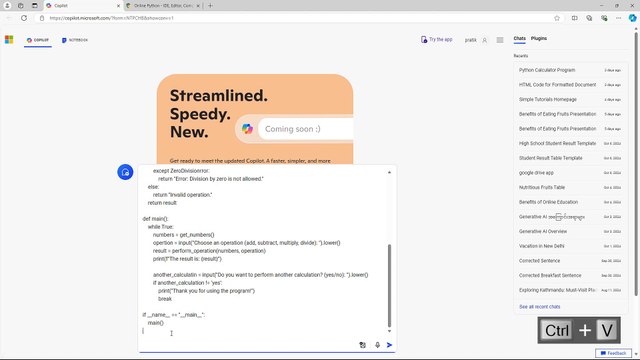This screenshot has width=640, height=360.
Task: Open Vacation in New Delhi chat
Action: pos(570,246)
